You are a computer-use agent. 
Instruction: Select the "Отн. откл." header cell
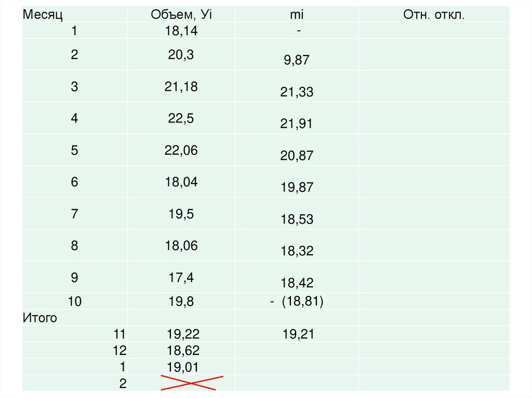434,15
